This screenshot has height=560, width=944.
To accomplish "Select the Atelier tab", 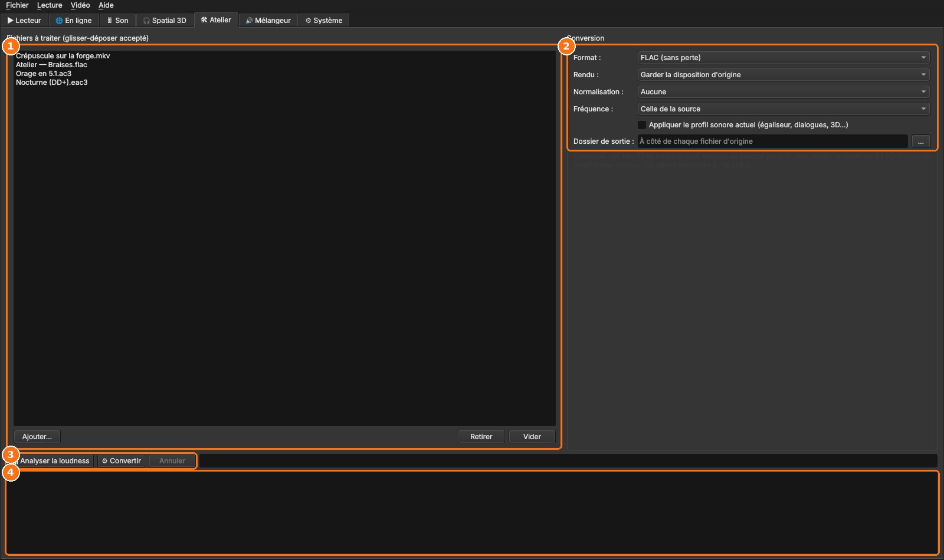I will pos(216,20).
